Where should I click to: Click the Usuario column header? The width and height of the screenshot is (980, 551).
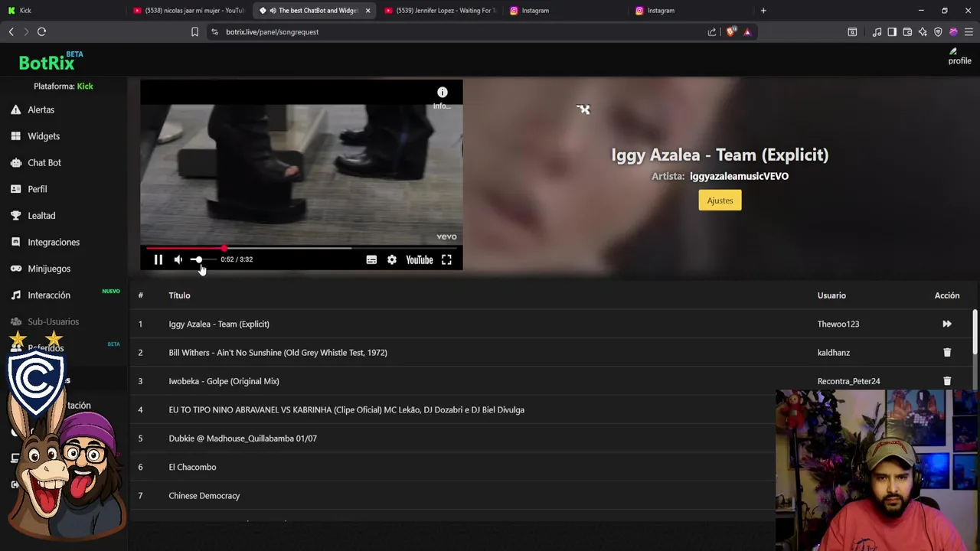point(831,295)
